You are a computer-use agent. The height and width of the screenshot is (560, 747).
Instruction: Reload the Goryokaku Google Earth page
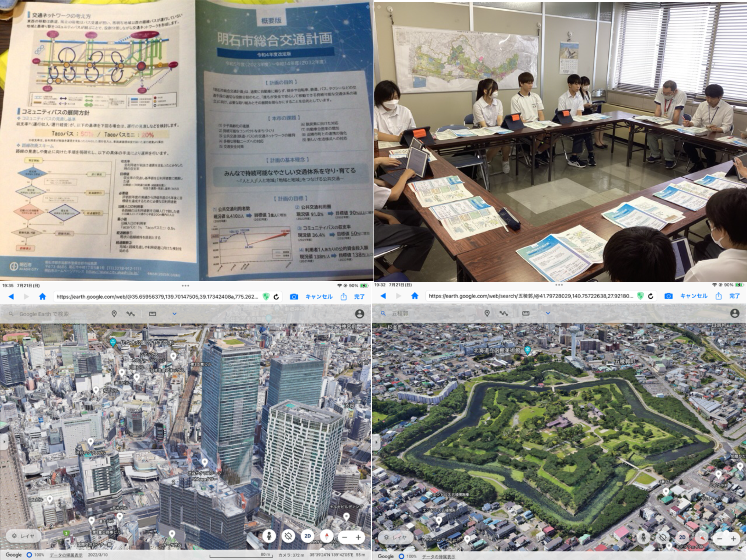click(x=651, y=296)
